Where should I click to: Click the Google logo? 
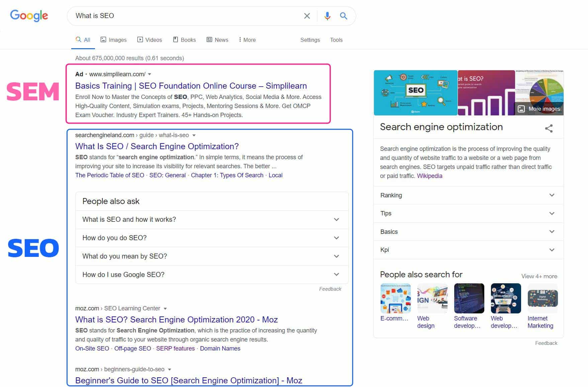click(29, 15)
